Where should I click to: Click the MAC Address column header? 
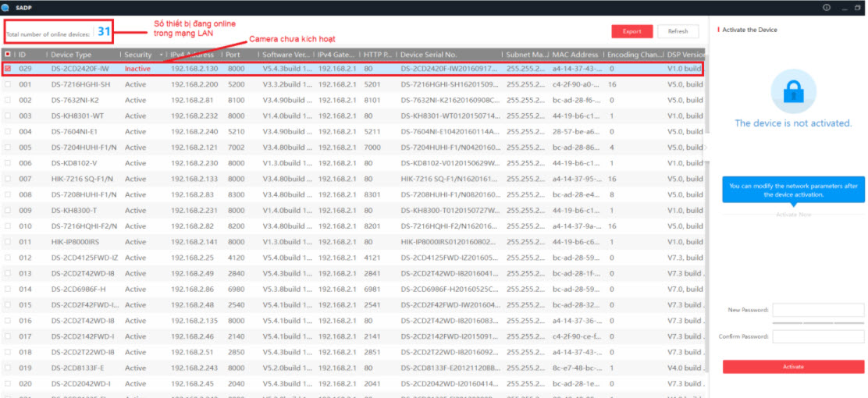(575, 55)
